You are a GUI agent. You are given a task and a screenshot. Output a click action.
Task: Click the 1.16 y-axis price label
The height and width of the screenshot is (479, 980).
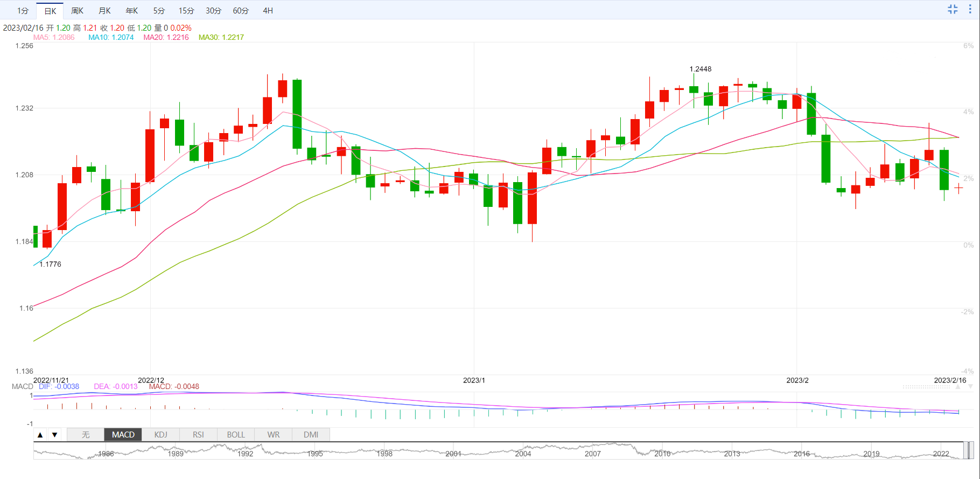tap(26, 308)
